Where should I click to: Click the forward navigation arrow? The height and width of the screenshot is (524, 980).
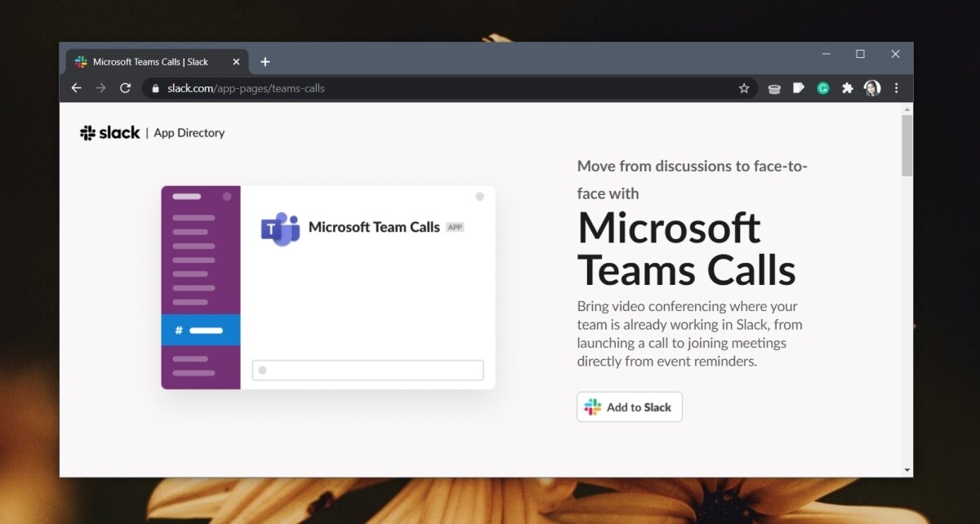100,87
